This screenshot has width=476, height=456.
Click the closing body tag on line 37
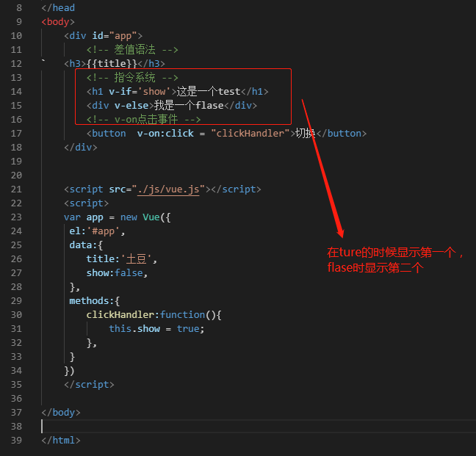click(61, 413)
